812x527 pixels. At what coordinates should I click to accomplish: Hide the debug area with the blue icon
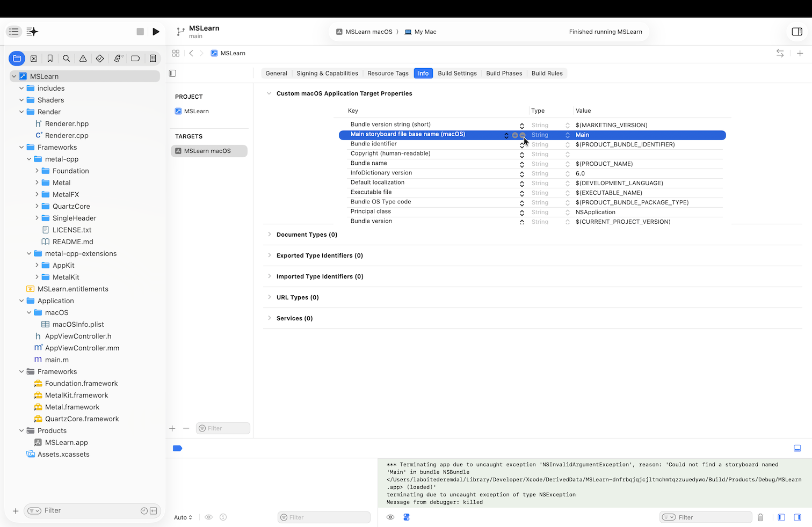tap(798, 448)
